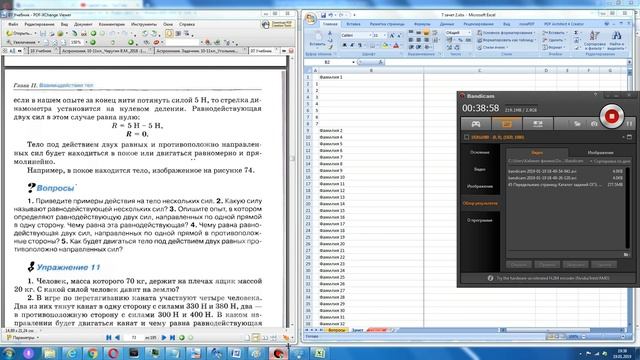Open Условное форматирование dropdown

click(x=506, y=33)
